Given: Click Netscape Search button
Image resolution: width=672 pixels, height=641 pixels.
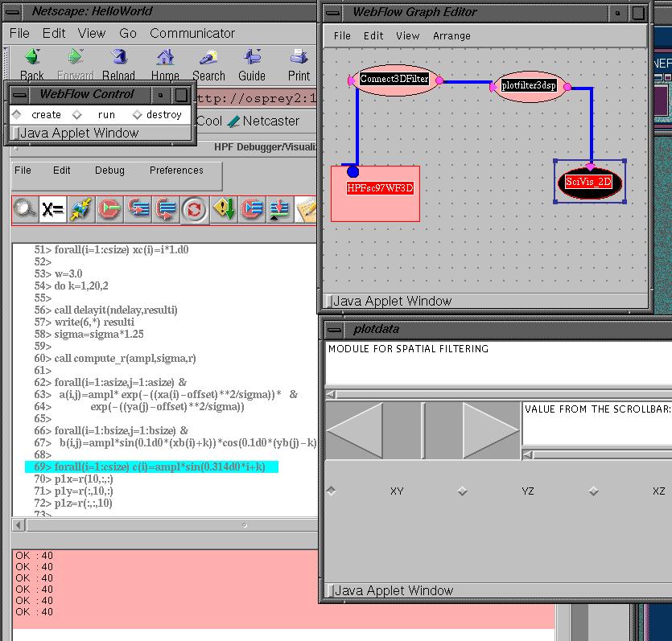Looking at the screenshot, I should [208, 64].
